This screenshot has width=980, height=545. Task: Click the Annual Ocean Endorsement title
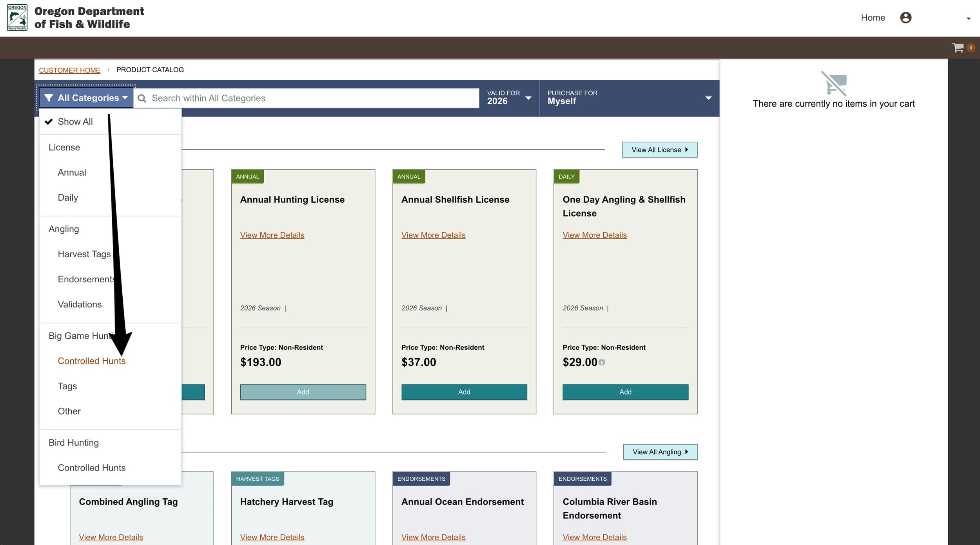point(463,502)
